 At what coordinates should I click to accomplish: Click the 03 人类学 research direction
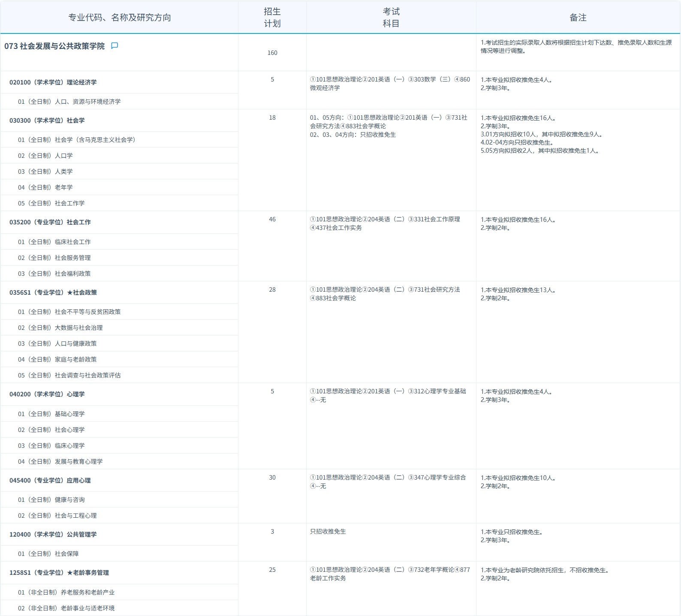[45, 172]
